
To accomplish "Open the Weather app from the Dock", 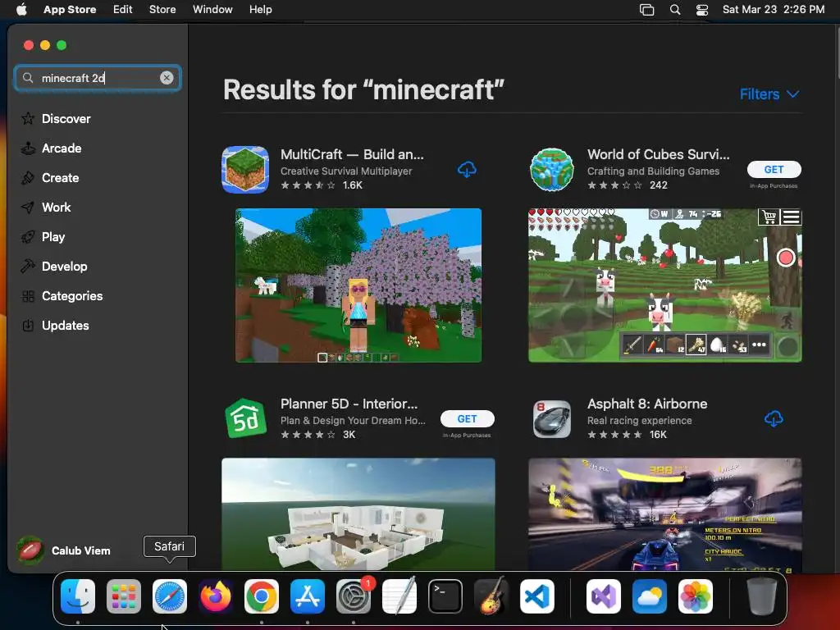I will (x=650, y=596).
